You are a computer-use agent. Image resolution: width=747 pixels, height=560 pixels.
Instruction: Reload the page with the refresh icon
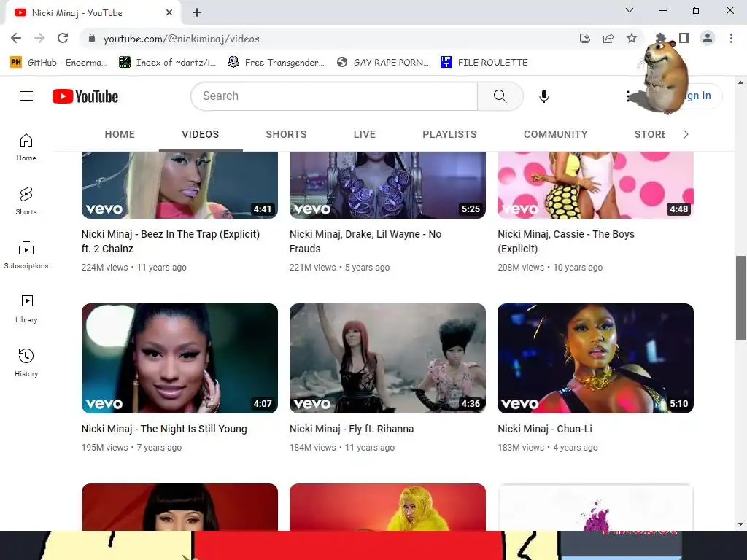pos(63,38)
